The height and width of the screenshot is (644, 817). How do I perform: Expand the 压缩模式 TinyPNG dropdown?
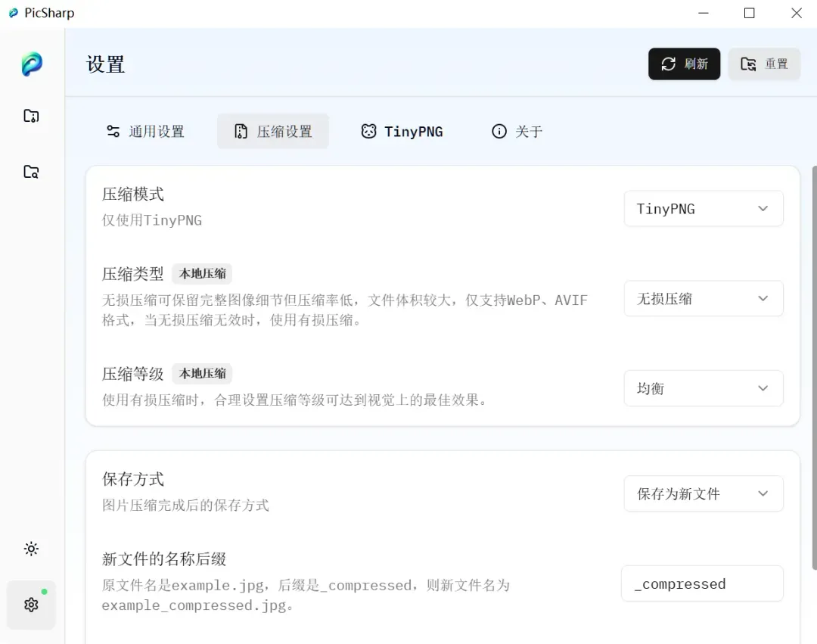(704, 208)
